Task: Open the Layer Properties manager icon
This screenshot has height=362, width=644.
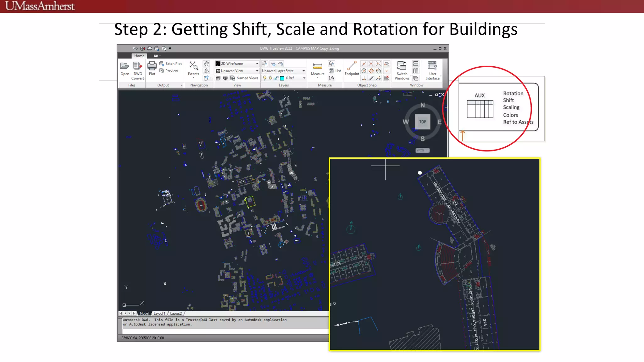Action: click(x=265, y=64)
